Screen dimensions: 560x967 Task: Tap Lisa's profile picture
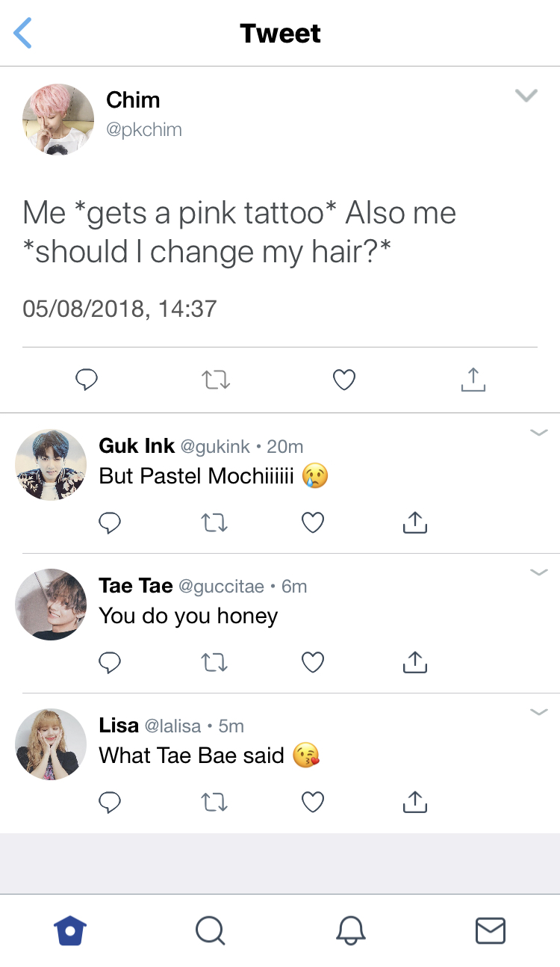[51, 744]
